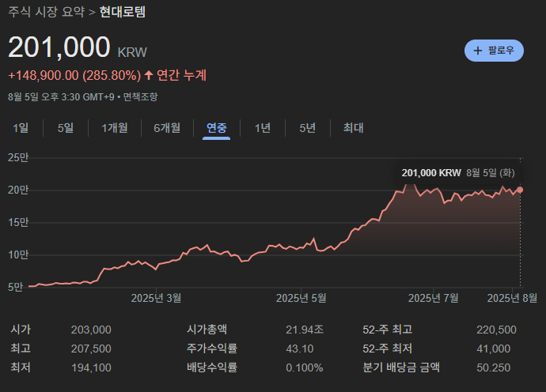Image resolution: width=546 pixels, height=392 pixels.
Task: Click the 52-주 최고 value 220,500
Action: point(497,330)
